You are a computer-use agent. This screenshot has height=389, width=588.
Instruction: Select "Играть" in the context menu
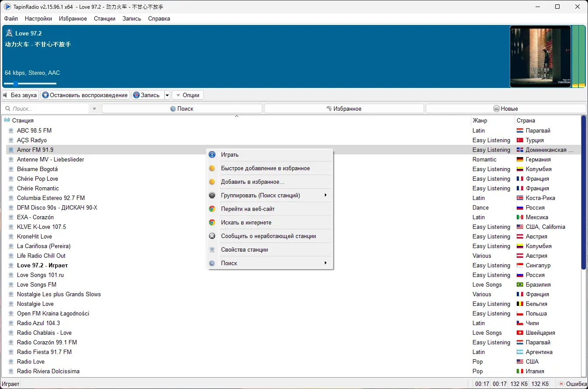coord(230,154)
